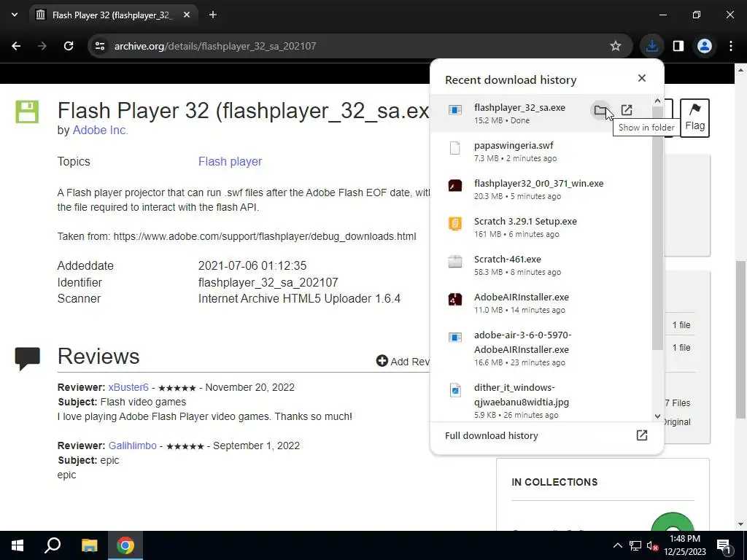Open reviewer xBuster6 profile
The image size is (747, 560).
pos(128,387)
